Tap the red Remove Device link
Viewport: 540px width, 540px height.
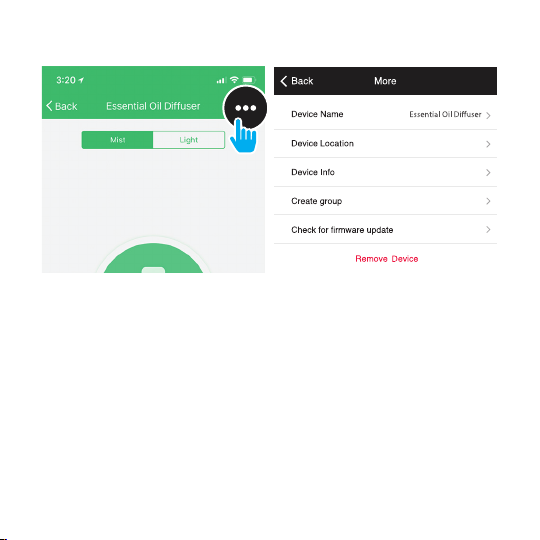pyautogui.click(x=386, y=259)
